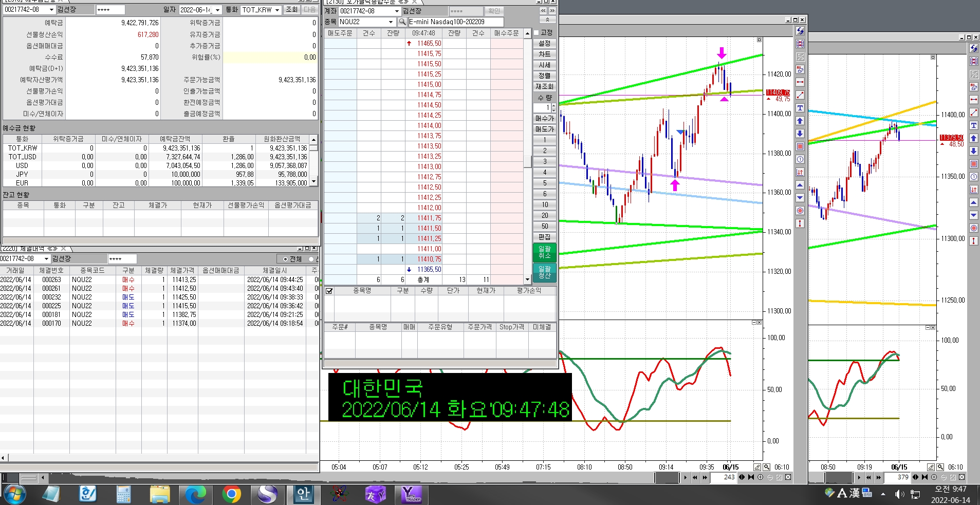Open the NQU22 symbol dropdown

coord(391,22)
